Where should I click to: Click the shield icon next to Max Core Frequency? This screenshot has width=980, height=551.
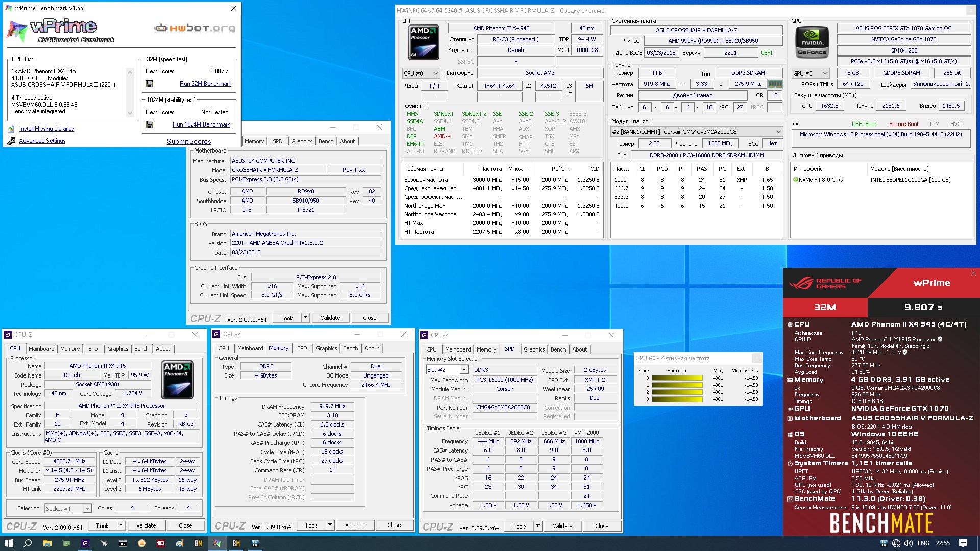click(x=905, y=352)
